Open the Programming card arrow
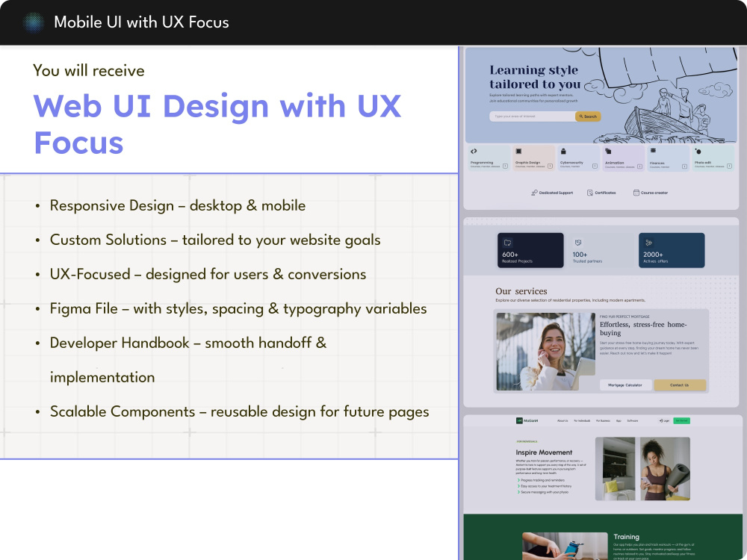 tap(506, 167)
